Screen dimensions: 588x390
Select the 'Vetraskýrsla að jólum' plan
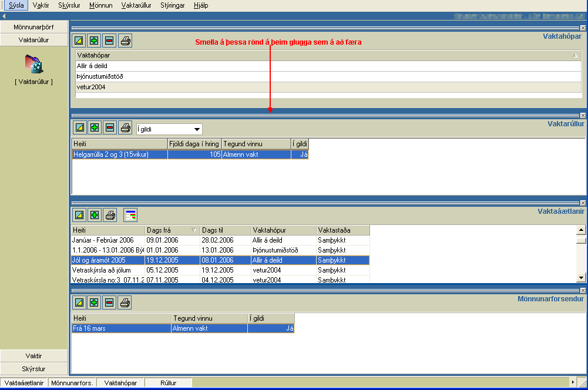coord(220,270)
